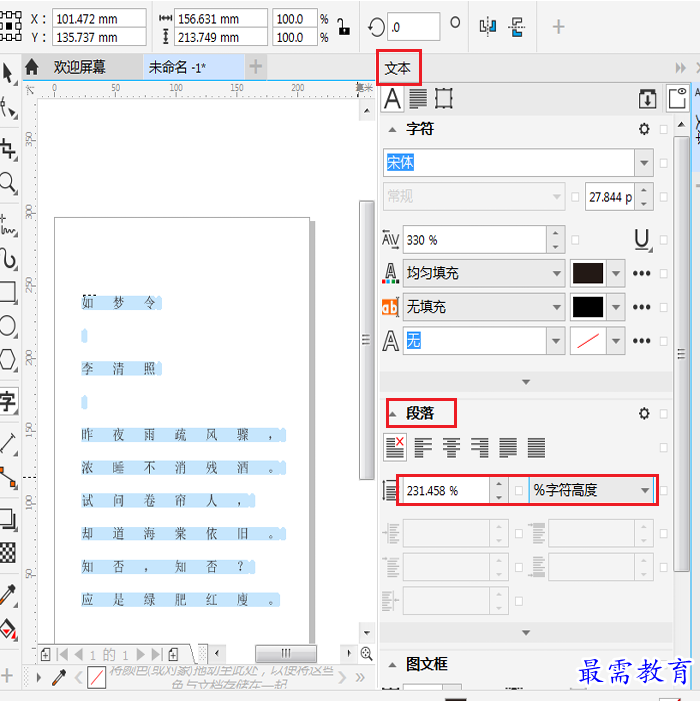Open the Home welcome icon
The image size is (700, 703).
tap(32, 67)
